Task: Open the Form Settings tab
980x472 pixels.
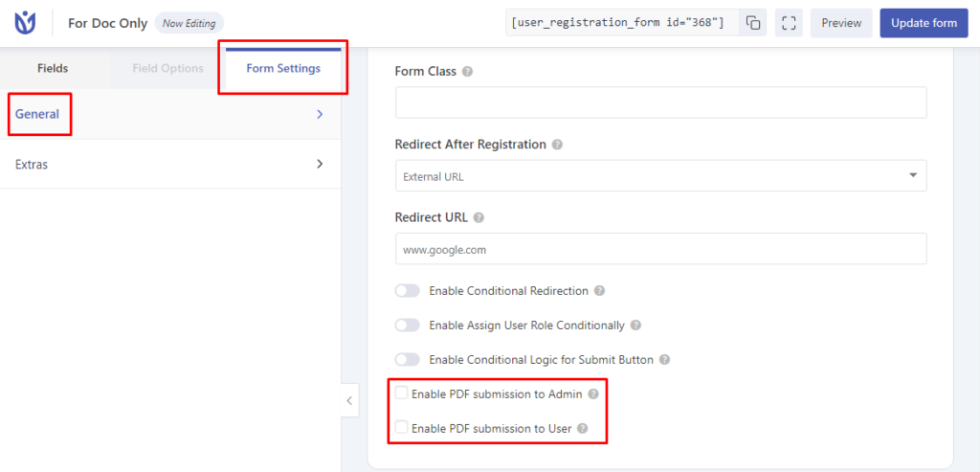Action: coord(283,69)
